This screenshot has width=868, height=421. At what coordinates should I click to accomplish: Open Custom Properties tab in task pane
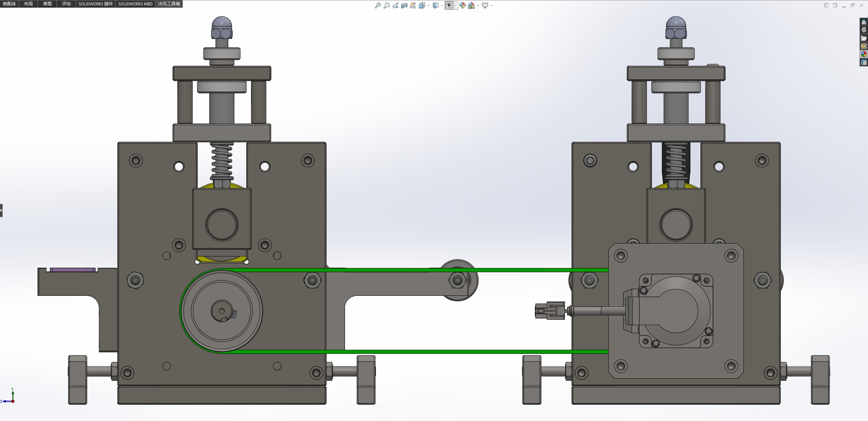[864, 62]
